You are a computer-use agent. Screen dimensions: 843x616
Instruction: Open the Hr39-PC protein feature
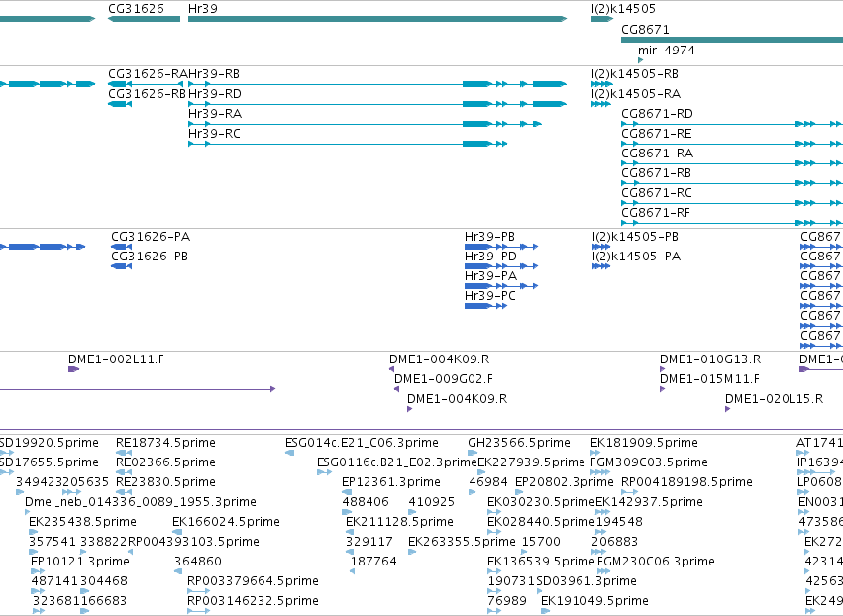click(x=489, y=296)
